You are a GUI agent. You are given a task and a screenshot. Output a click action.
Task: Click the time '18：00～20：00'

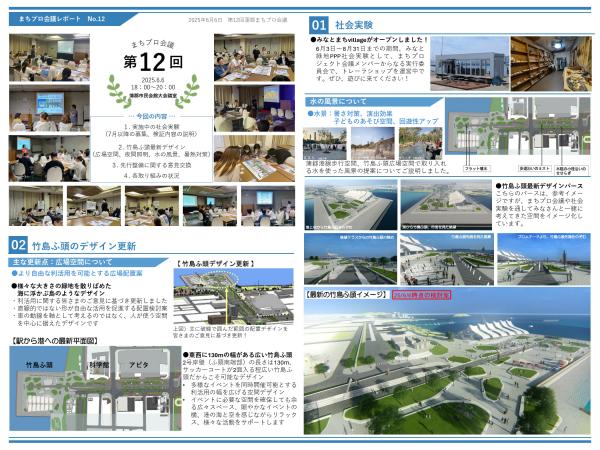coord(153,88)
